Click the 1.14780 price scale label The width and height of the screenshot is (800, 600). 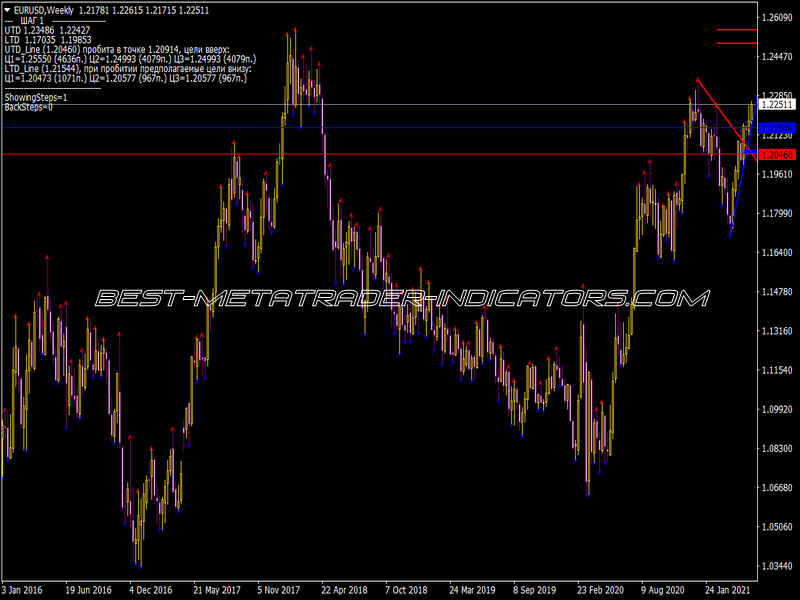tap(777, 292)
